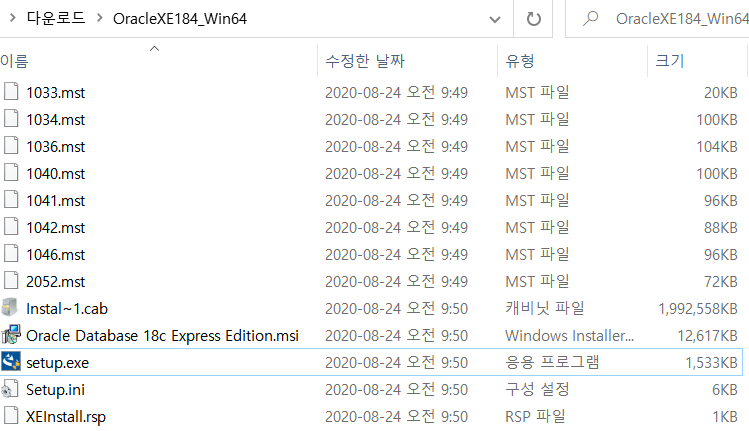749x431 pixels.
Task: Click the 1034.mst file icon
Action: click(11, 119)
